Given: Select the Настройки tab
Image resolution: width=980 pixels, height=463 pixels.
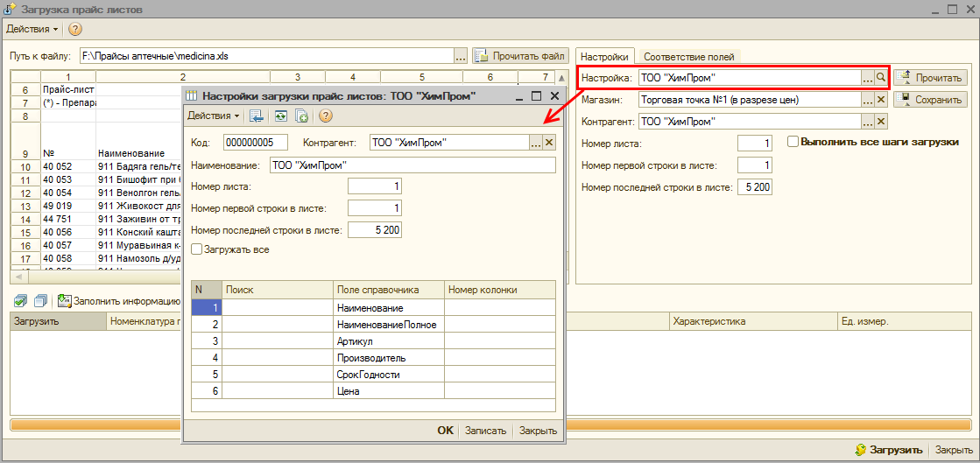Looking at the screenshot, I should click(x=604, y=57).
